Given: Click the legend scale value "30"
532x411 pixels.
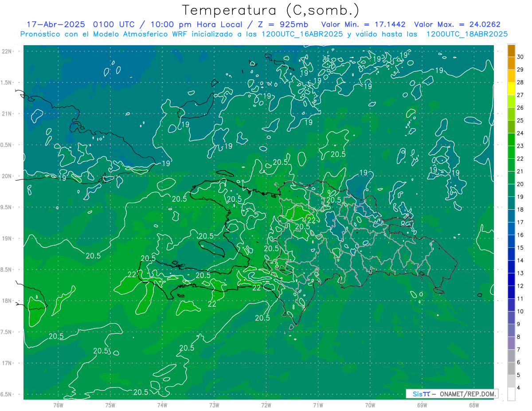Looking at the screenshot, I should (x=520, y=57).
